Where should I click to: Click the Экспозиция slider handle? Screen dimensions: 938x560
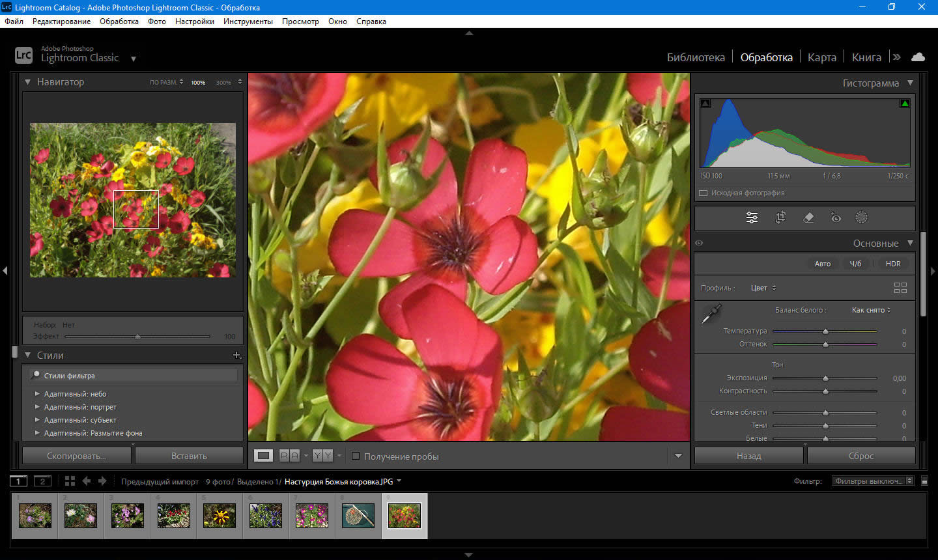click(825, 378)
